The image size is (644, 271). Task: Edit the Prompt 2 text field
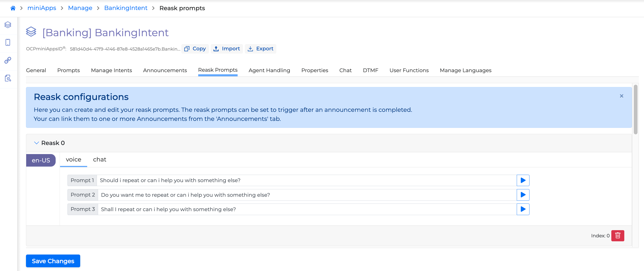tap(307, 195)
